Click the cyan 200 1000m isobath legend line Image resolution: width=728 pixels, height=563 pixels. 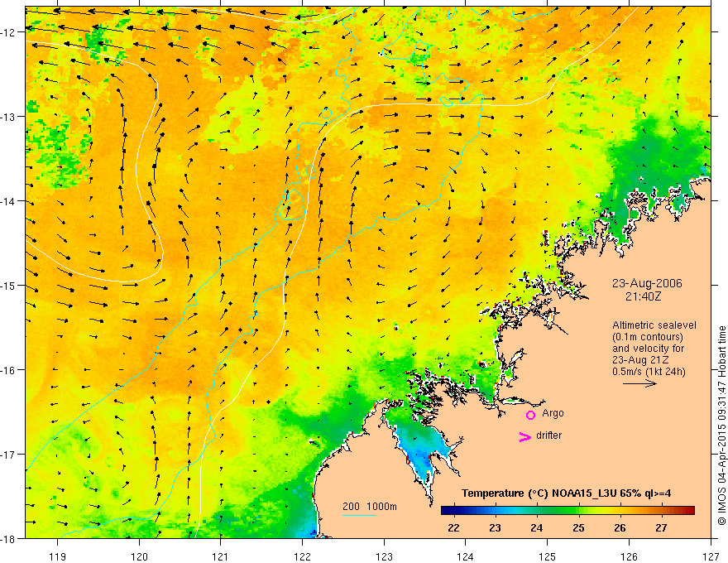[359, 515]
